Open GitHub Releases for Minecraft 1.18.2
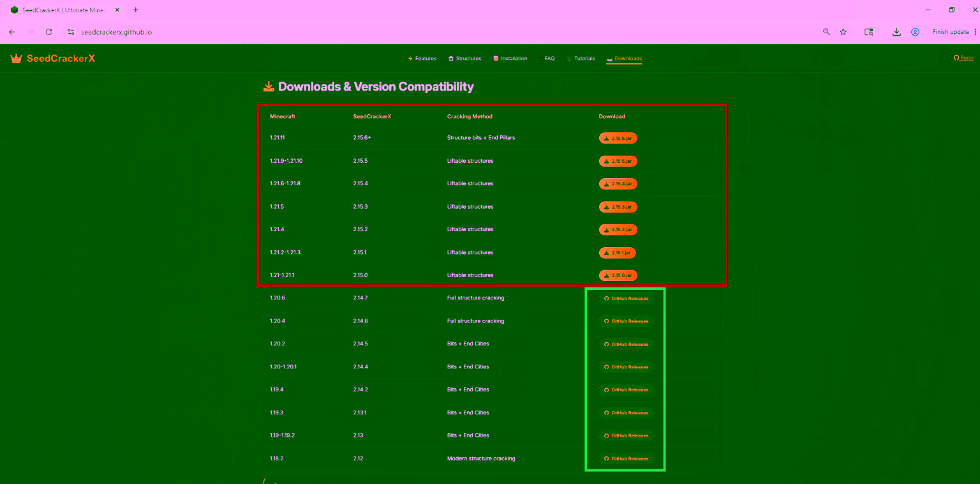Screen dimensions: 980x484 pyautogui.click(x=626, y=458)
